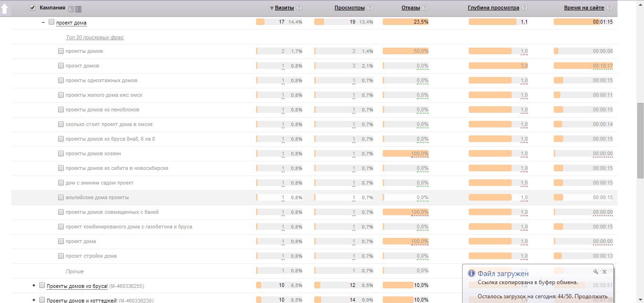Open help icon next to Время на сайте
Screen dimensions: 644x303
[x=610, y=8]
